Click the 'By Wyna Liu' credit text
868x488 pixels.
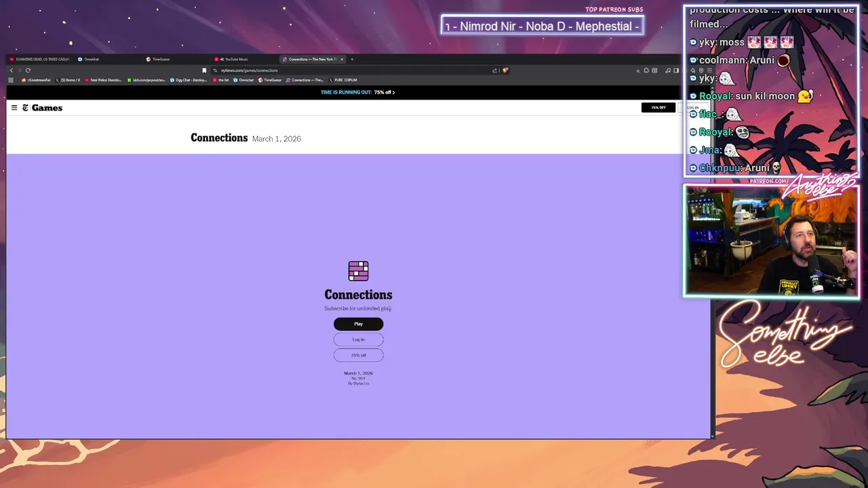tap(358, 384)
